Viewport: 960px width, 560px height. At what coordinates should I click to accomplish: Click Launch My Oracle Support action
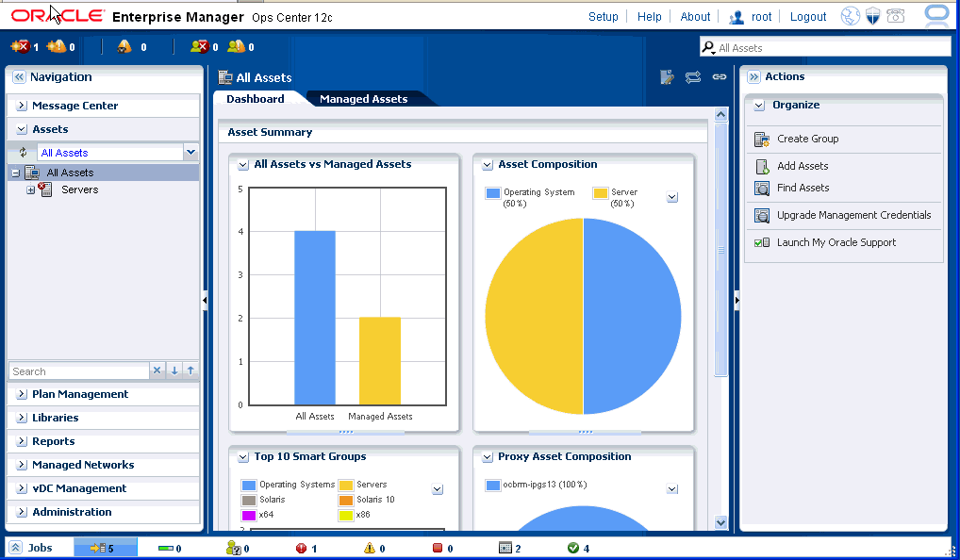(836, 242)
